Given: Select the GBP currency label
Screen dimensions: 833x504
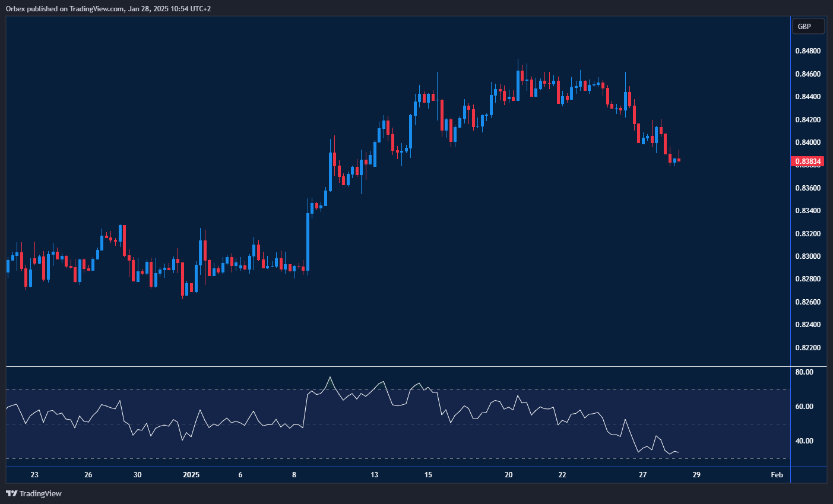Looking at the screenshot, I should point(808,26).
